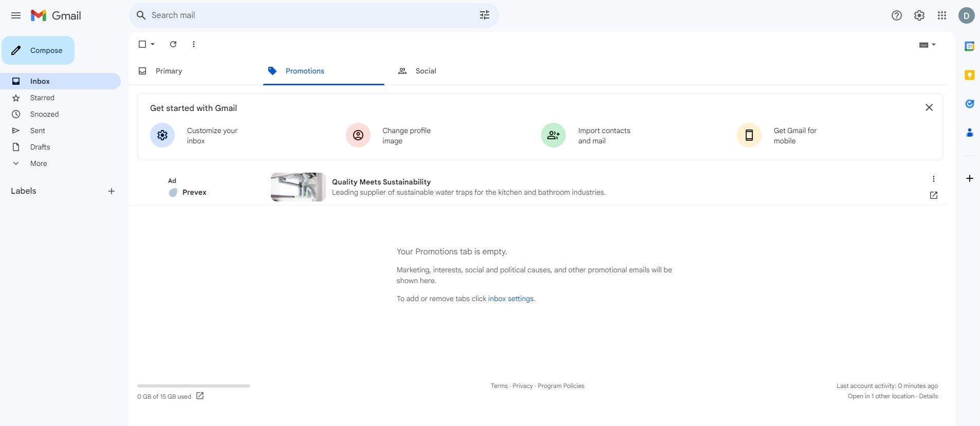Click the inbox settings link

pyautogui.click(x=511, y=299)
